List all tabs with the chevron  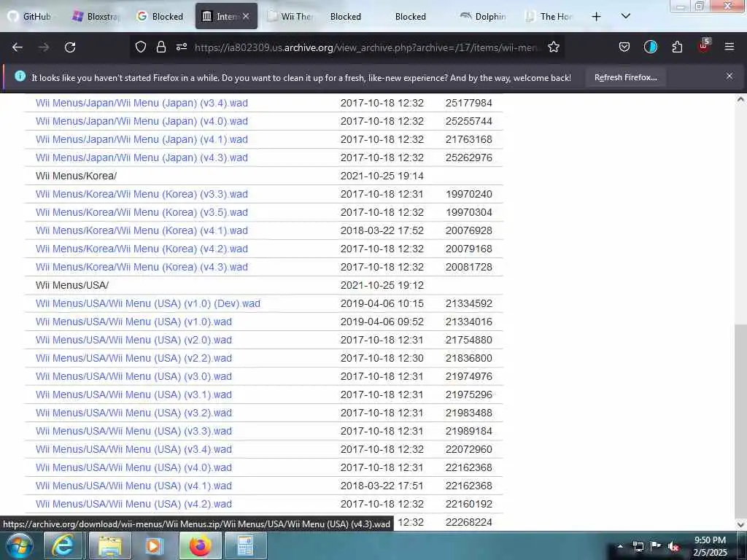[626, 16]
